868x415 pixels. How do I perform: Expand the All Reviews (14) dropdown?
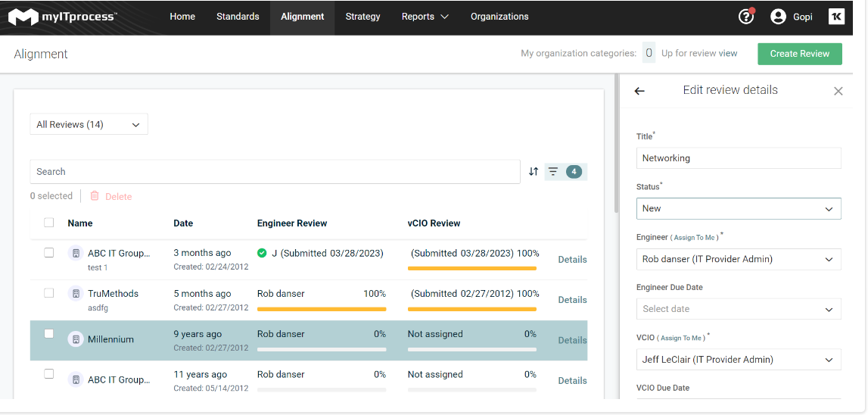click(89, 124)
